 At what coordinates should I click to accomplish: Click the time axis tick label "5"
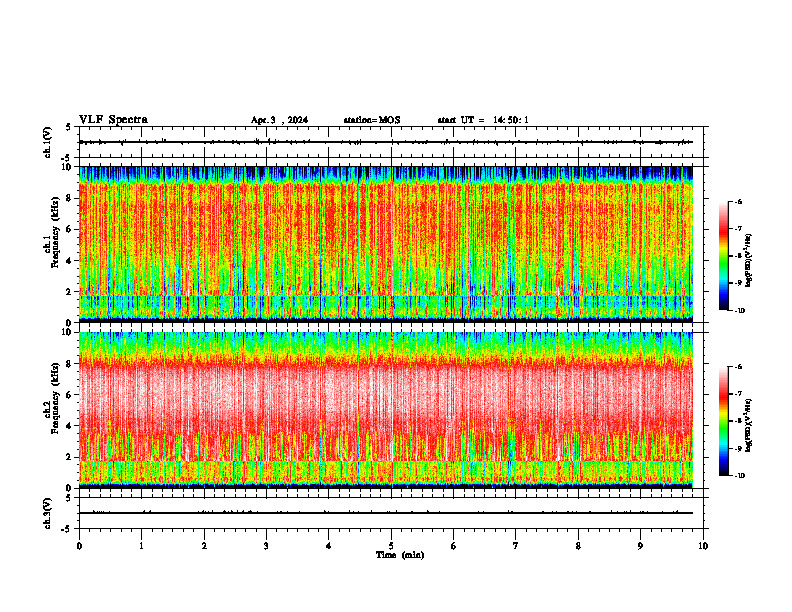(391, 546)
